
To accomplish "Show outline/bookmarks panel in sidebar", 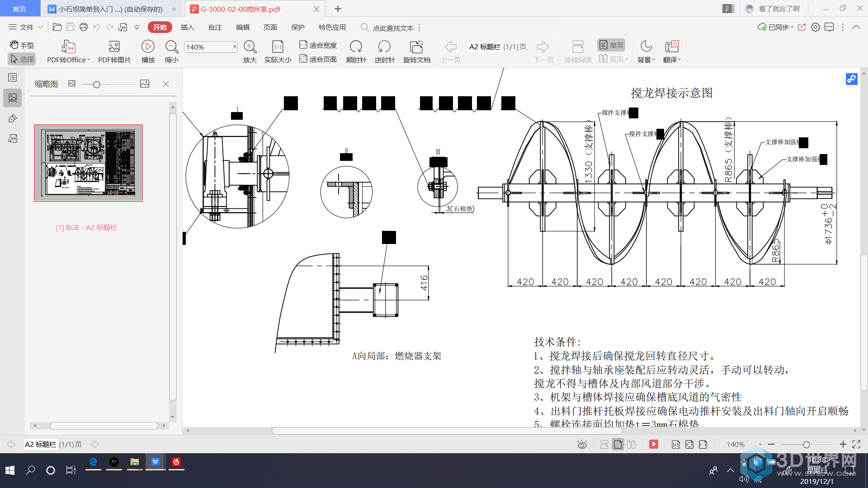I will point(13,78).
